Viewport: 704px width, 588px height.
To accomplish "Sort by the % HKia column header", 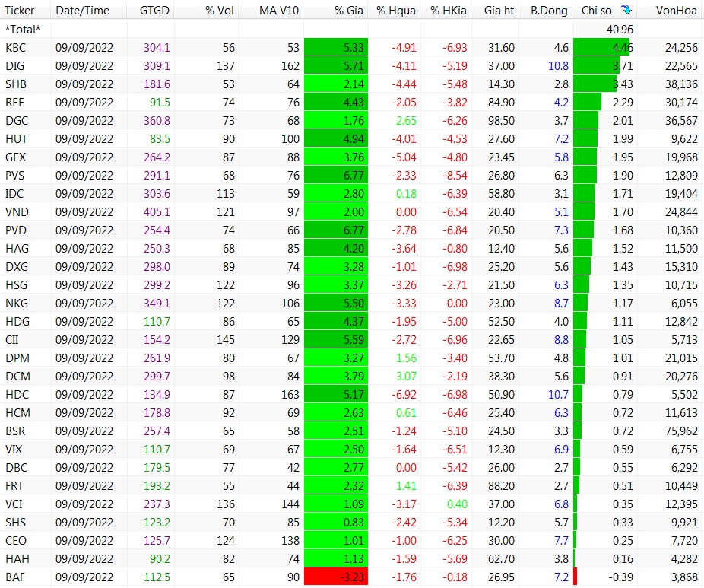I will (448, 11).
